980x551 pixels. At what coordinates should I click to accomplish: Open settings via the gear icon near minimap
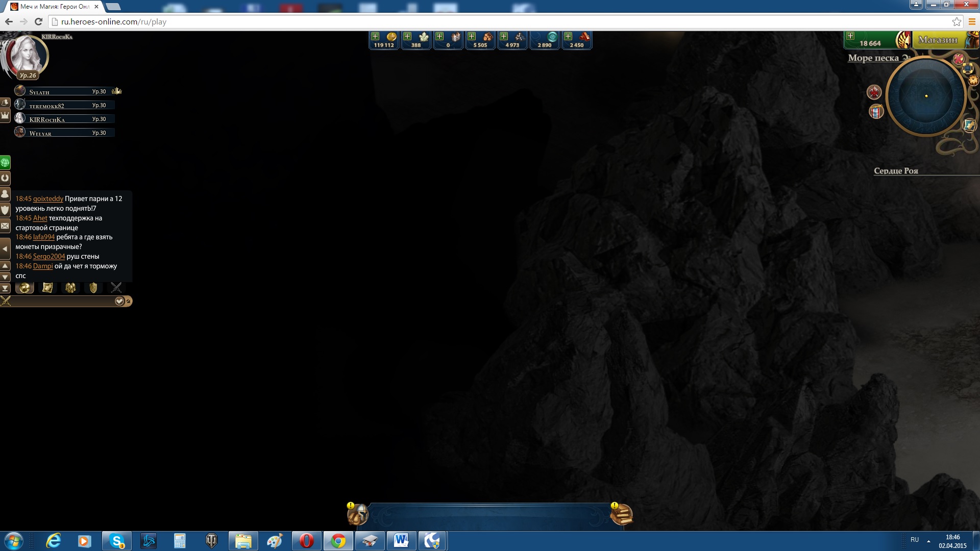click(x=973, y=80)
